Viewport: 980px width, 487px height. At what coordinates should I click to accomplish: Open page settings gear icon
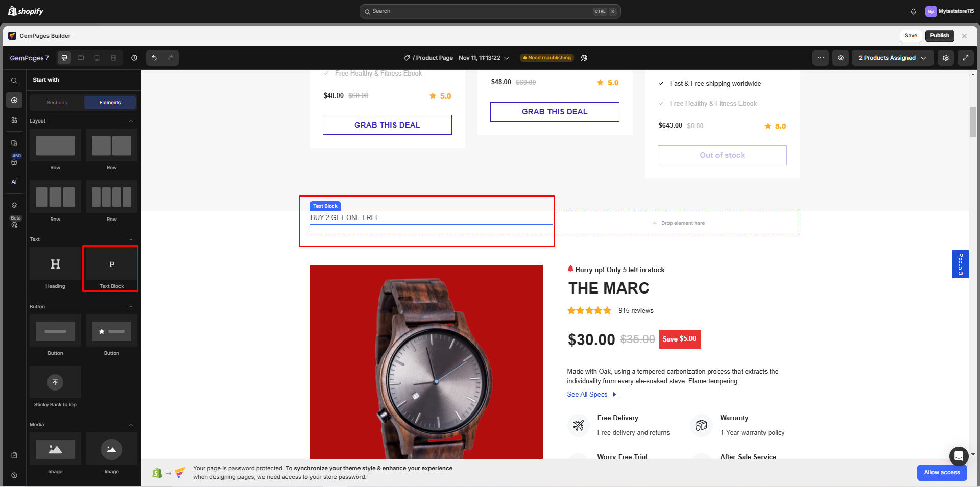[x=946, y=58]
